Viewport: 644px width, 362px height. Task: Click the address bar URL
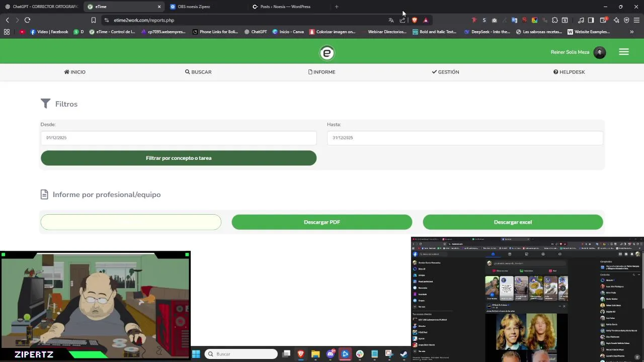[144, 20]
